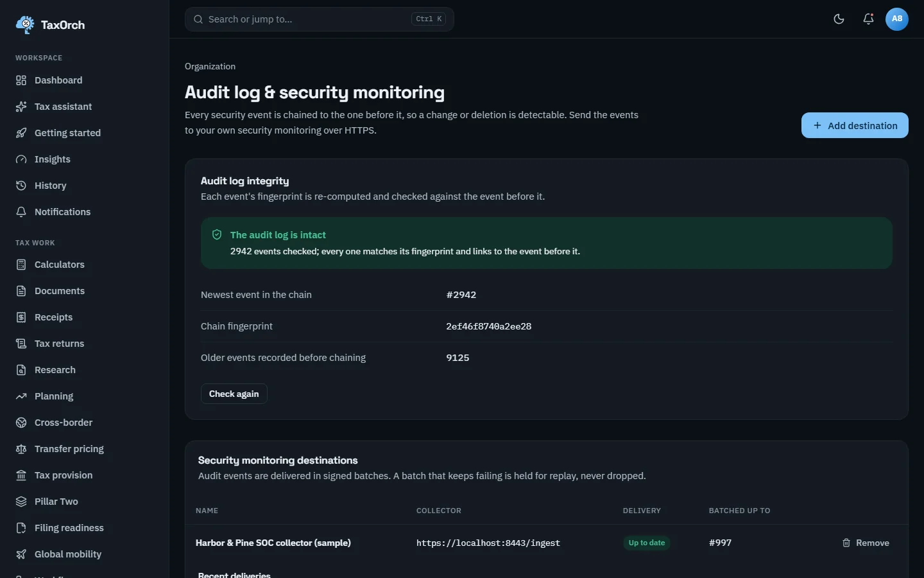Click The audit log is intact message
This screenshot has height=578, width=924.
tap(278, 235)
